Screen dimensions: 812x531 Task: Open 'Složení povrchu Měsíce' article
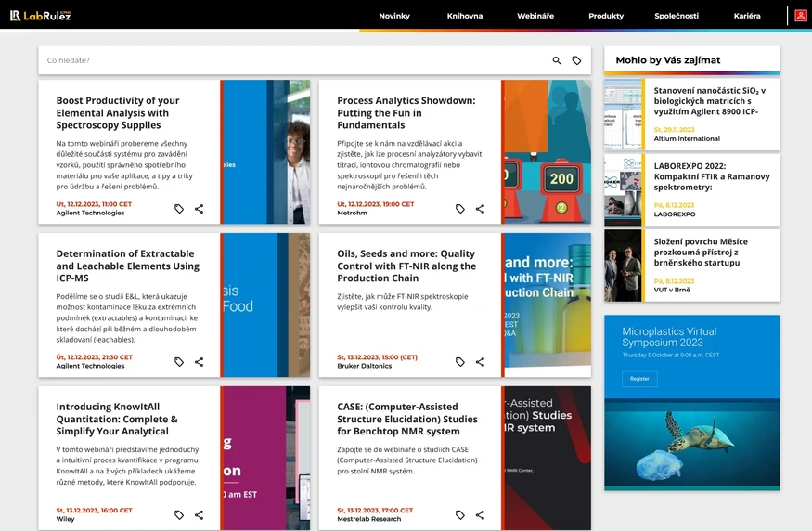[x=701, y=253]
